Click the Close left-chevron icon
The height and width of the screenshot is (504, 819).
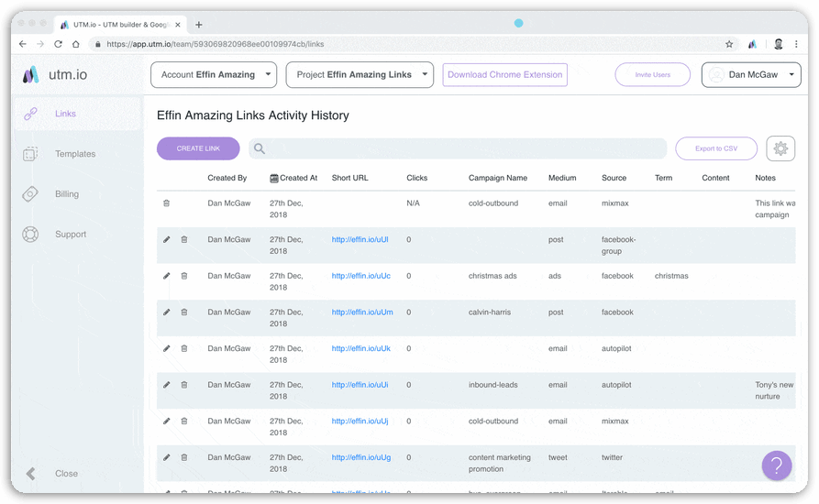[31, 474]
